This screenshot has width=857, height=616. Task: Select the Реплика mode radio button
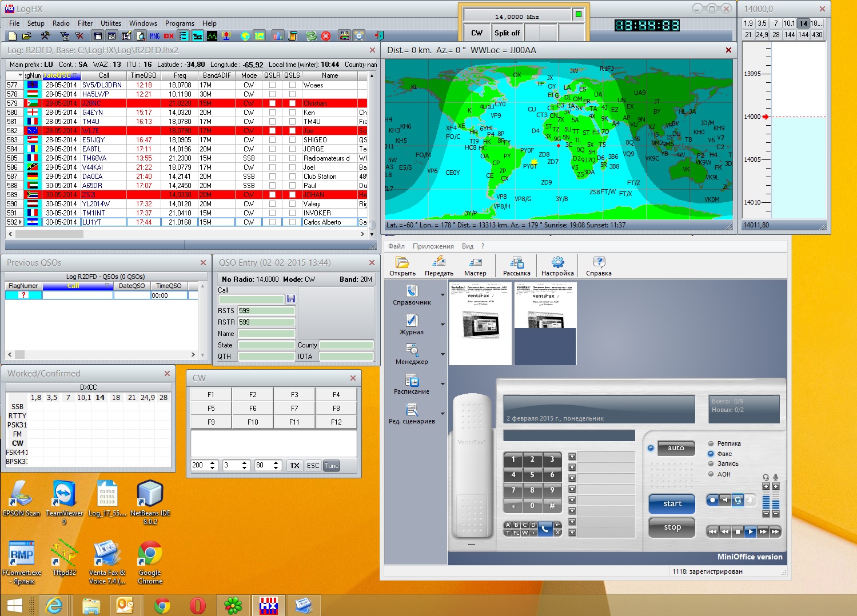coord(711,443)
